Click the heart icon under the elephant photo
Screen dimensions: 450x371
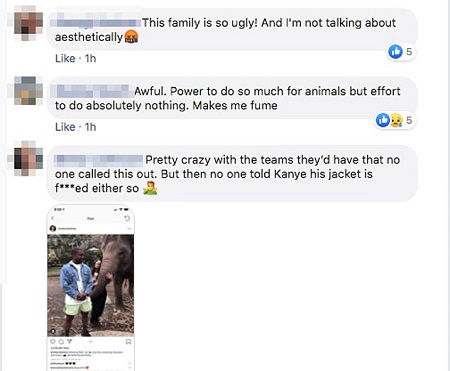click(53, 342)
